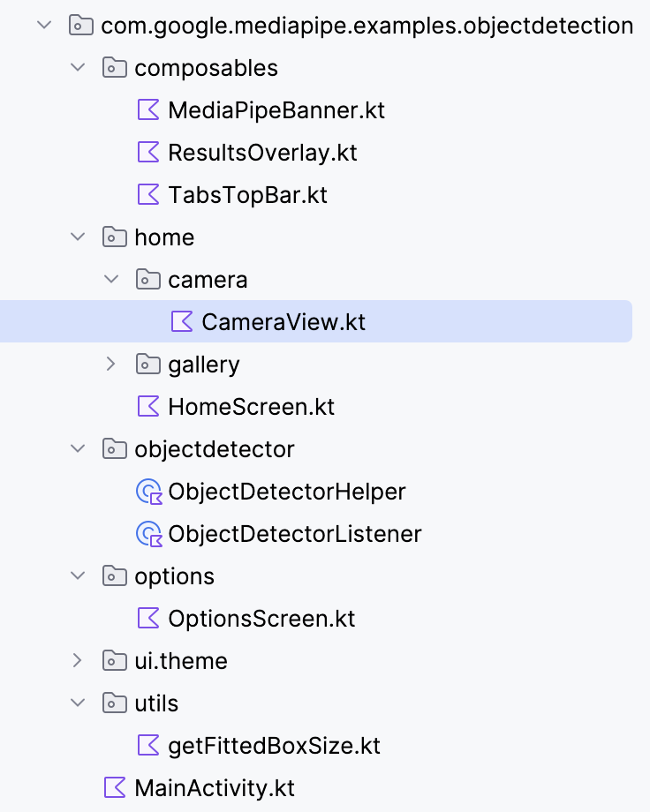Click the composables package folder icon
Viewport: 650px width, 812px height.
115,67
